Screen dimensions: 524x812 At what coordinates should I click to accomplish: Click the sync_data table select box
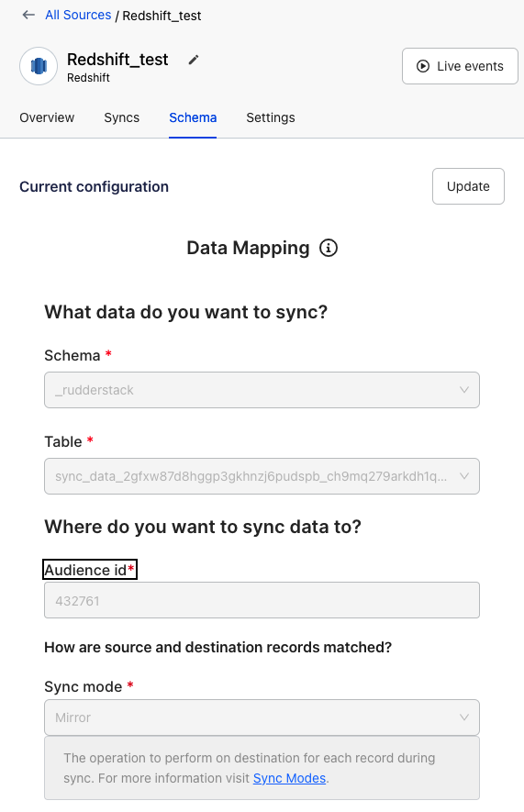[262, 476]
